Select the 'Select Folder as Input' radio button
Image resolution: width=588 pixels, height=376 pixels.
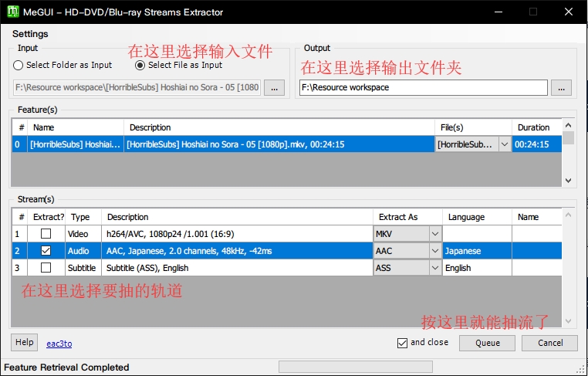(19, 66)
